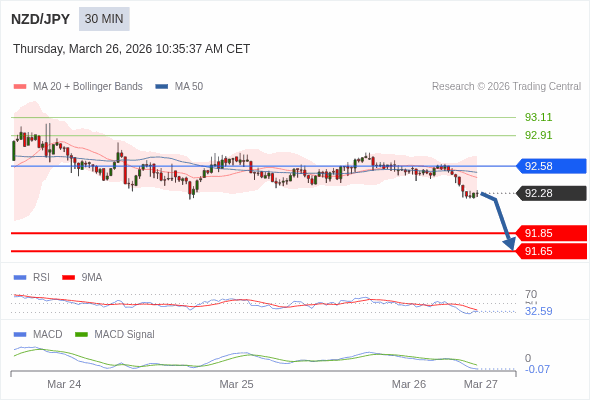590x400 pixels.
Task: Click the MA 20 + Bollinger Bands red swatch
Action: point(20,87)
